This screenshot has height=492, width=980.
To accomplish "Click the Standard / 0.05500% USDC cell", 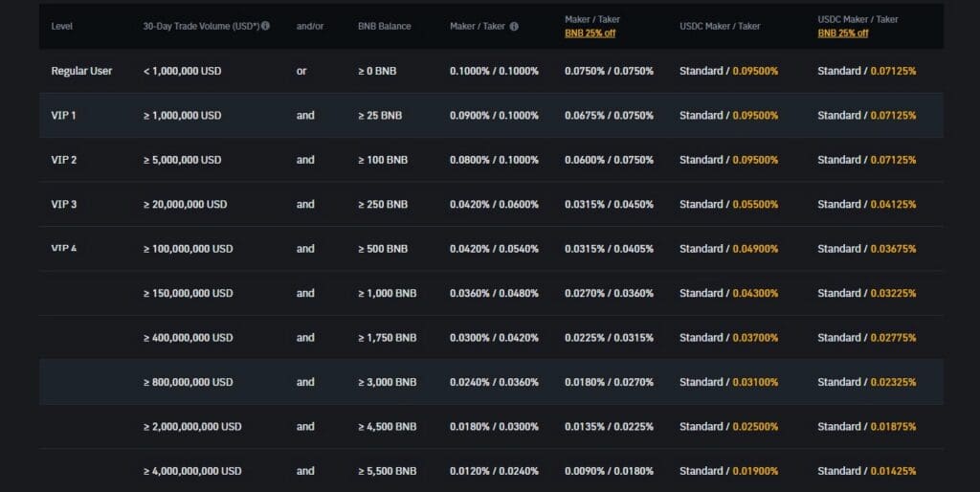I will (728, 205).
